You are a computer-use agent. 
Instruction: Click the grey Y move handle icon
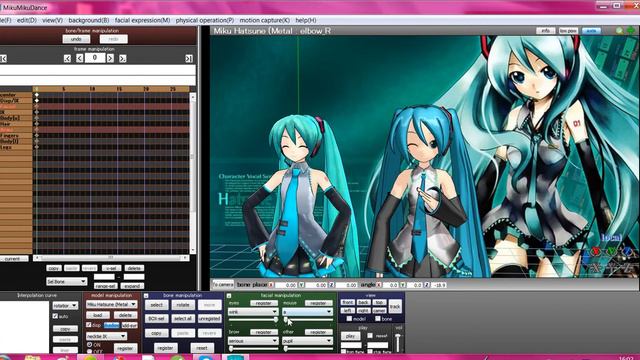point(611,268)
